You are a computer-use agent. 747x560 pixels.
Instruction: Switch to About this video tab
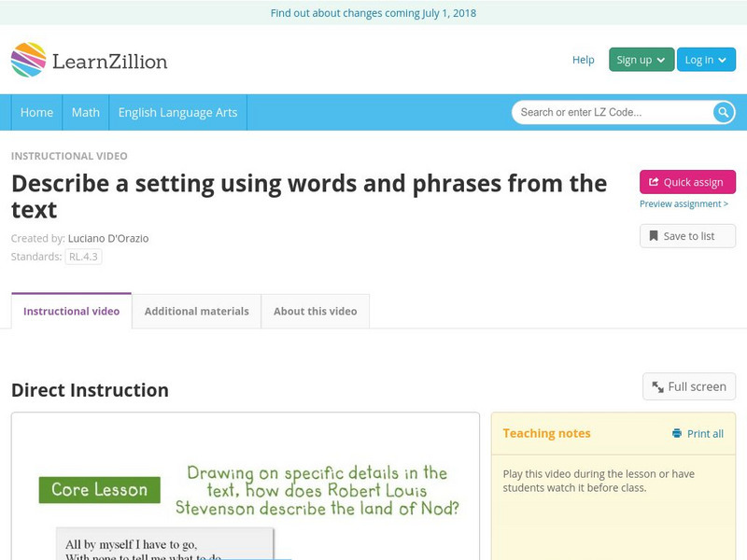316,311
